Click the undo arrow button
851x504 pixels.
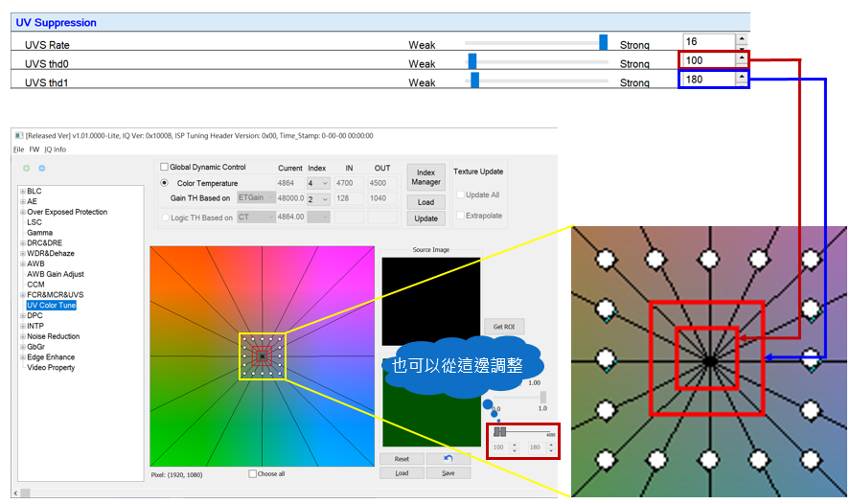448,459
